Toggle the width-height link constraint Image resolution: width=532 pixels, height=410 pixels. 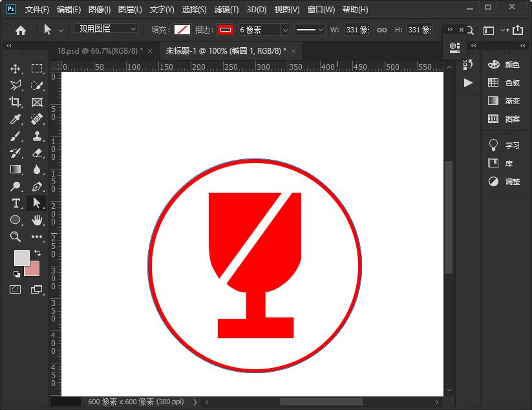point(381,29)
